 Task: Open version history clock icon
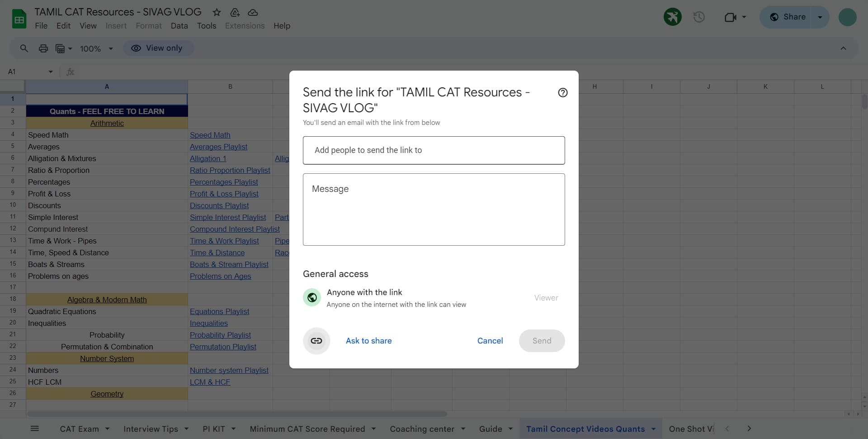tap(699, 17)
